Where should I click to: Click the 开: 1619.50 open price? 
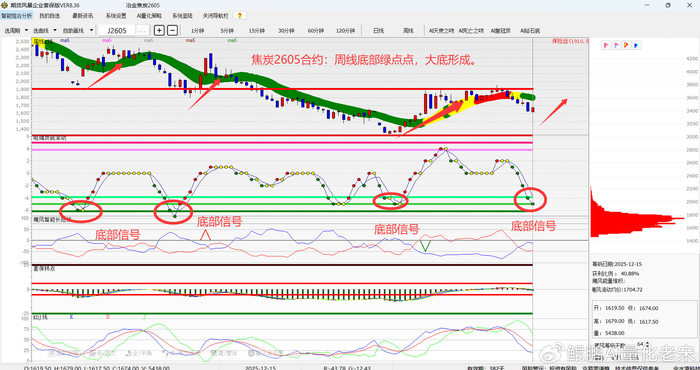point(608,308)
